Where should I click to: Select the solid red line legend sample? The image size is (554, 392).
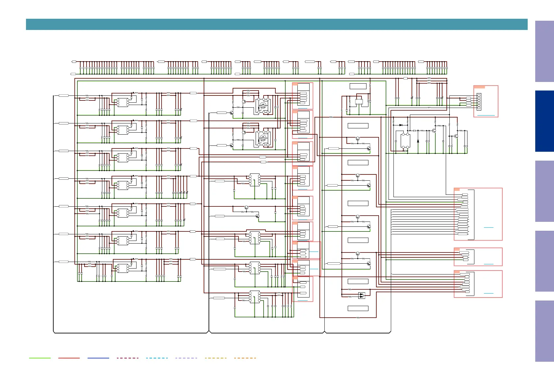point(69,358)
